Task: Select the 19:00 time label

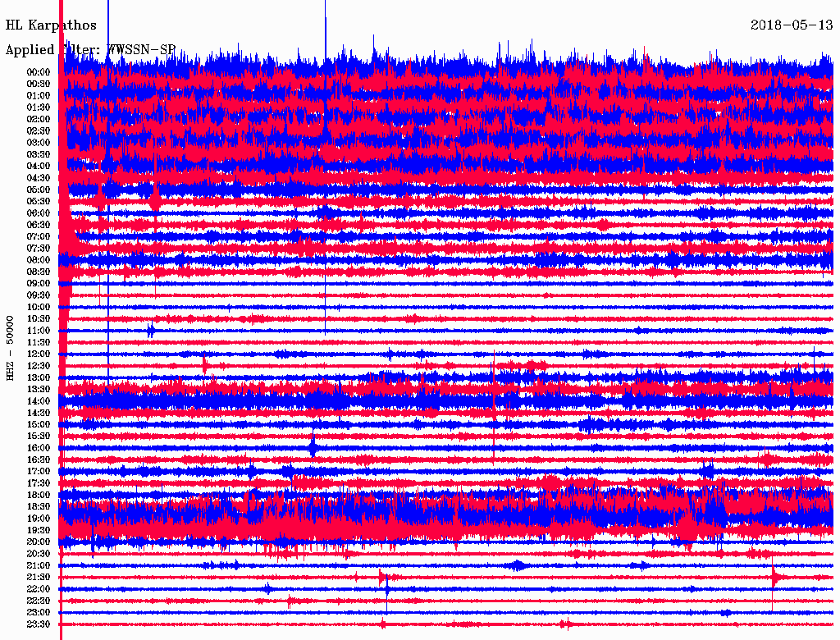Action: pyautogui.click(x=38, y=519)
